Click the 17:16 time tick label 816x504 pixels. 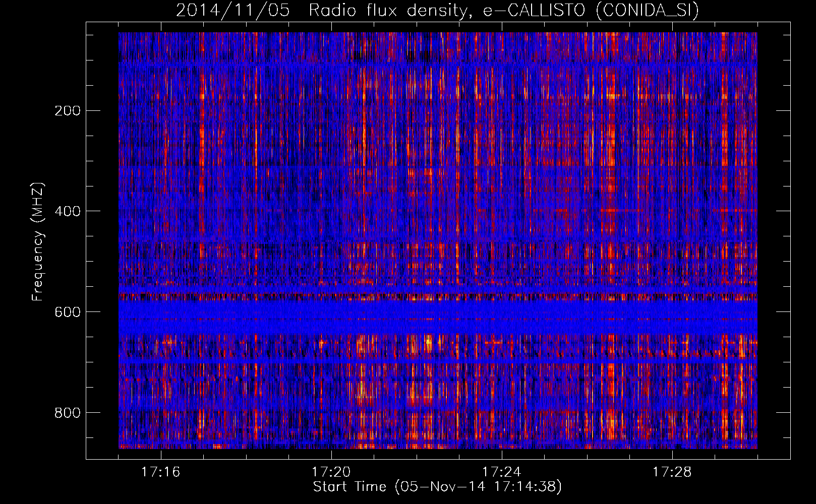160,472
